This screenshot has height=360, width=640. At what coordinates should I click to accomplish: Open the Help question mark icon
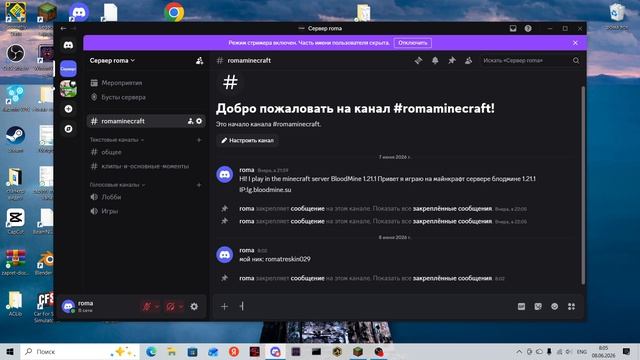point(528,28)
